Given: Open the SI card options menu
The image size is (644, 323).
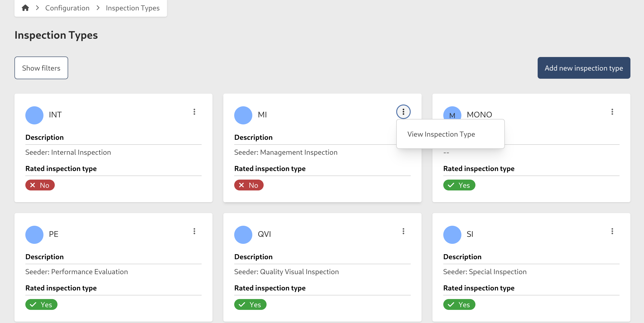Looking at the screenshot, I should click(612, 231).
